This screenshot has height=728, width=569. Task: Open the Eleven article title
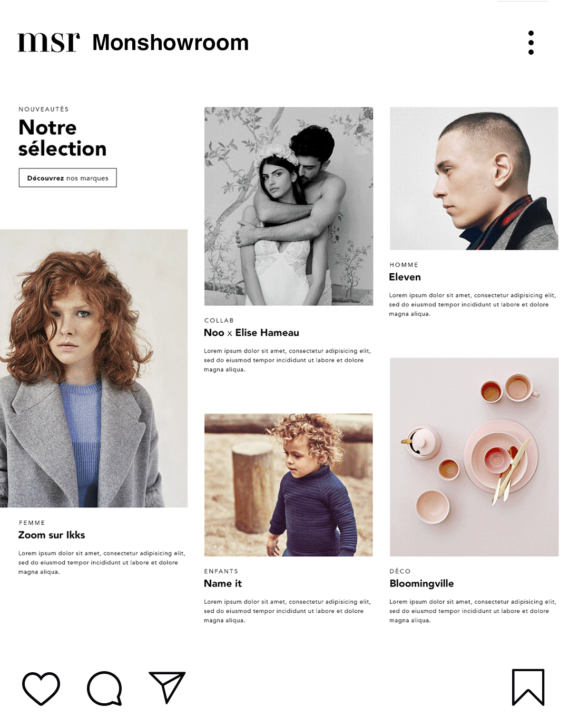coord(405,277)
